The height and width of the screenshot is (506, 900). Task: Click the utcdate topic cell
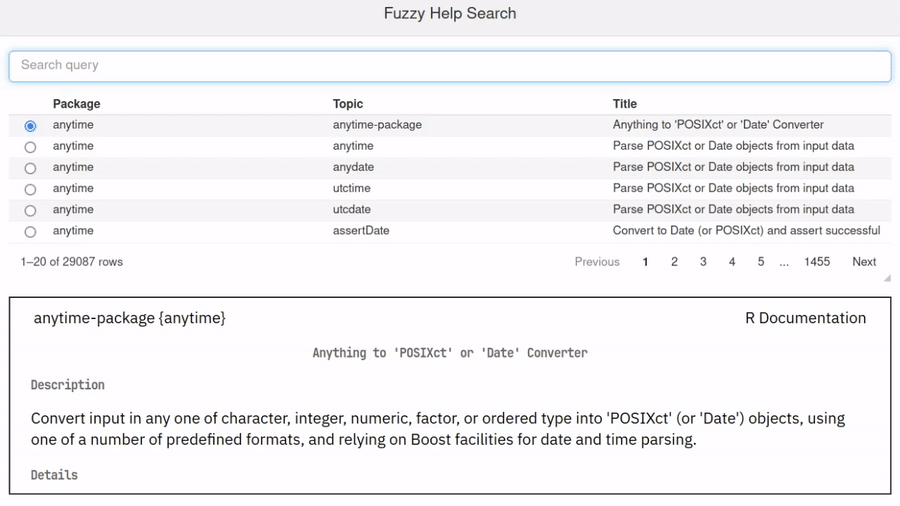point(352,210)
